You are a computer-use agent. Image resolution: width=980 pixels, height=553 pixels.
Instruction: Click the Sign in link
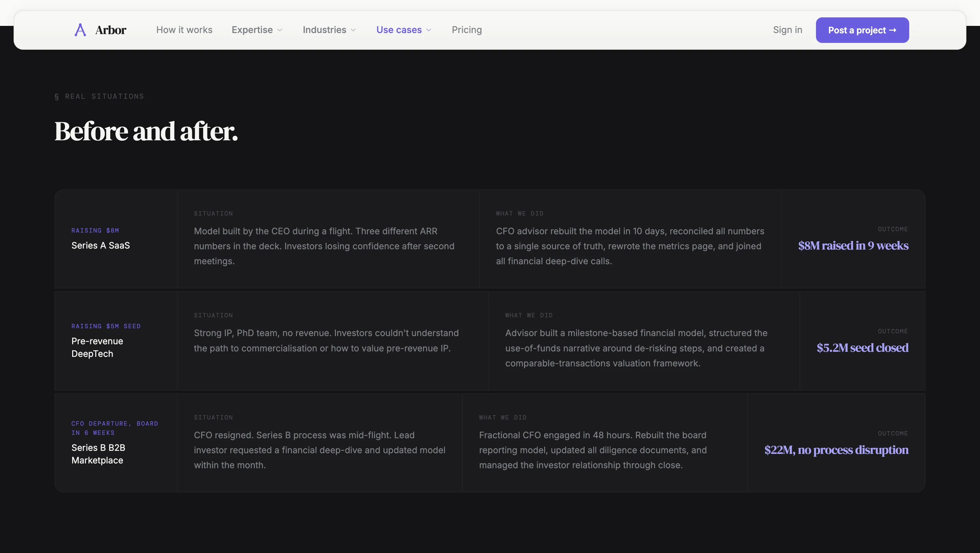click(x=787, y=30)
